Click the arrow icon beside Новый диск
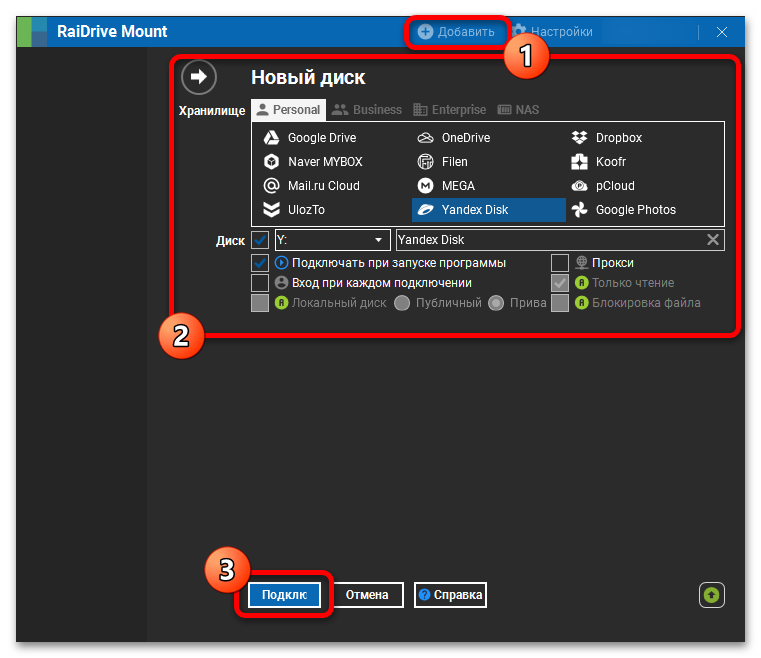Image resolution: width=761 pixels, height=658 pixels. point(199,77)
